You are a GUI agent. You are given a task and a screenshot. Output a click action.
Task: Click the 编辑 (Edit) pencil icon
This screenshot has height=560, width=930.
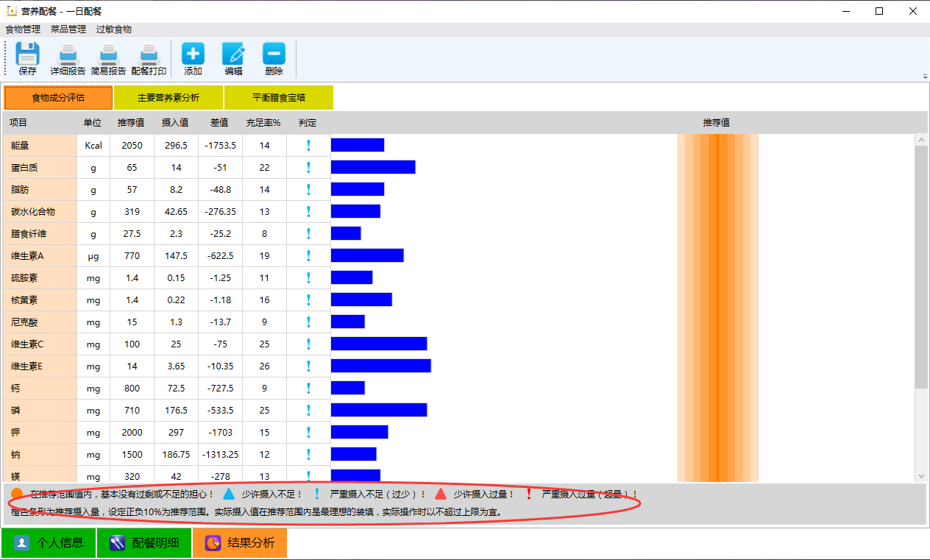tap(233, 55)
